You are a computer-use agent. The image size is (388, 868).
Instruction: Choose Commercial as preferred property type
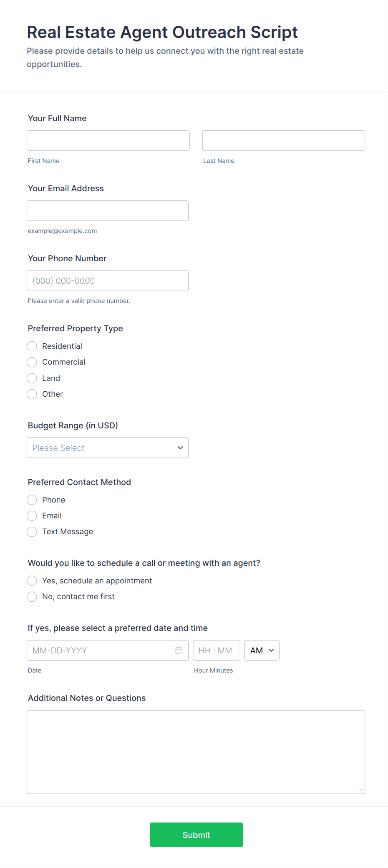coord(32,362)
